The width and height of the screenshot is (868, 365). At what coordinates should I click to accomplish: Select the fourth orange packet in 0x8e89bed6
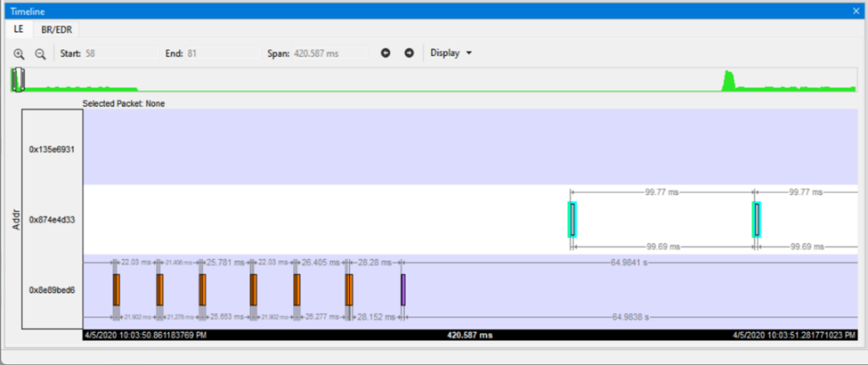click(x=253, y=289)
